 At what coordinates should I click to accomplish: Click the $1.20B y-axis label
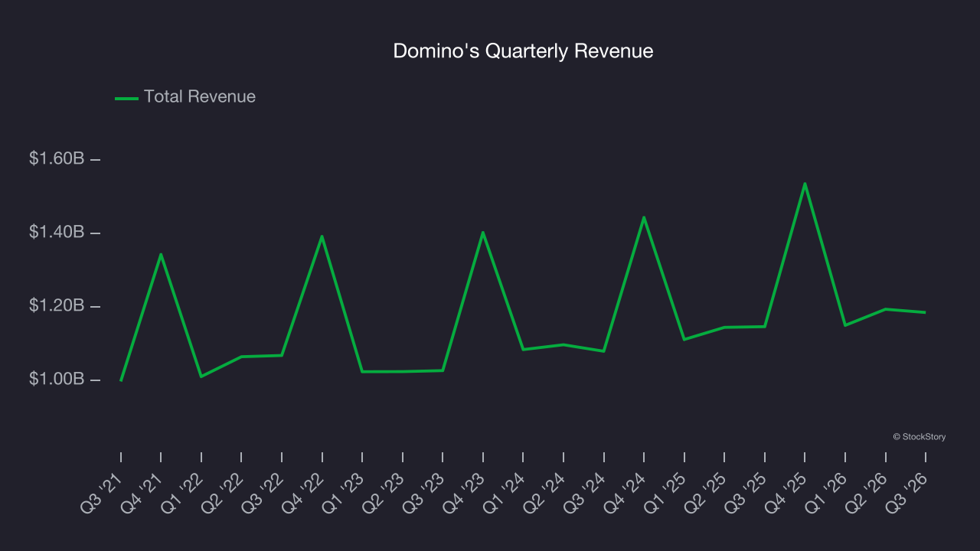pos(56,306)
